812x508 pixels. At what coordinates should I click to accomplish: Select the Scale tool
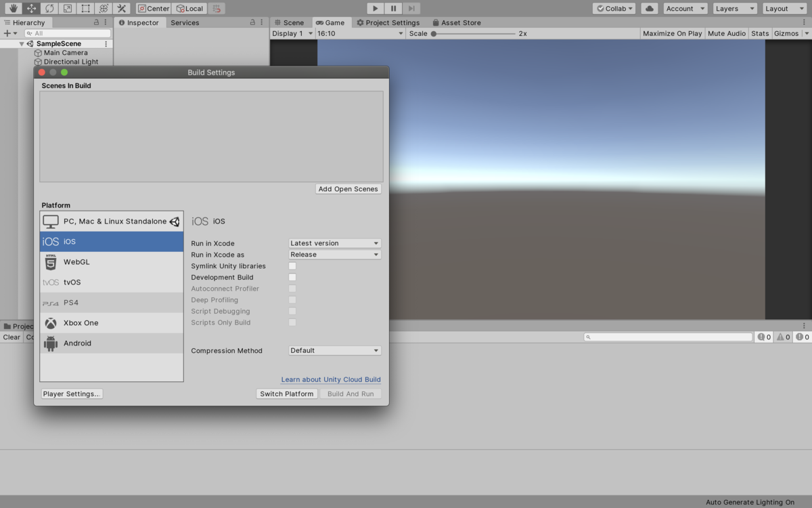tap(67, 9)
